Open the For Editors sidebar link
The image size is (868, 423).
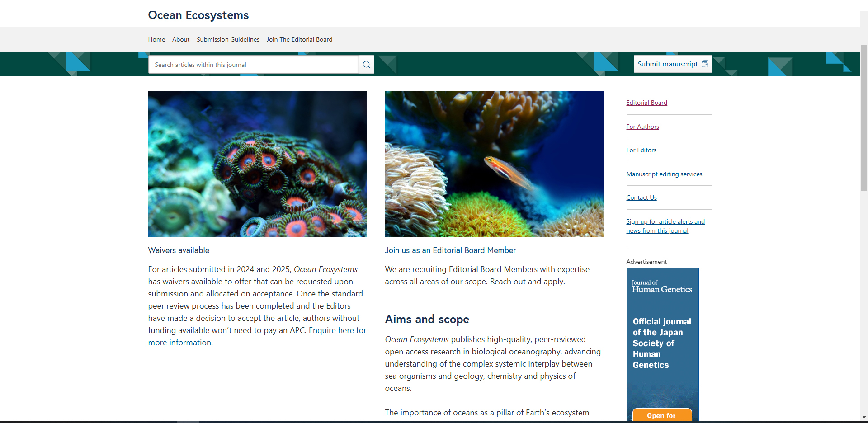(x=641, y=150)
